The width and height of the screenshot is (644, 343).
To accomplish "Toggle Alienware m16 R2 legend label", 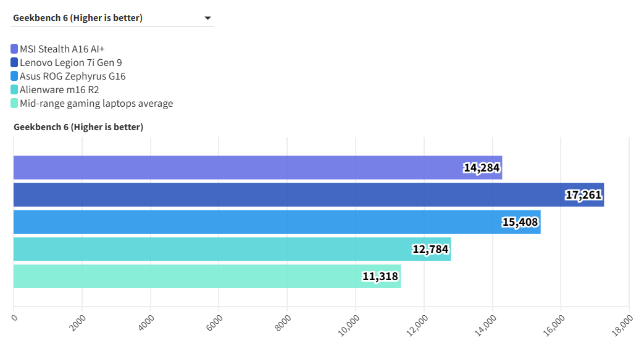I will click(x=59, y=90).
